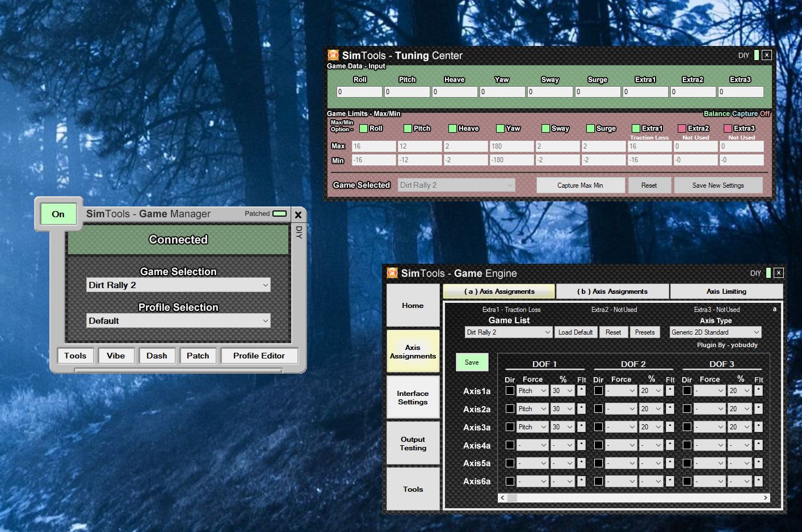Click Reset in the Tuning Center

click(x=649, y=185)
